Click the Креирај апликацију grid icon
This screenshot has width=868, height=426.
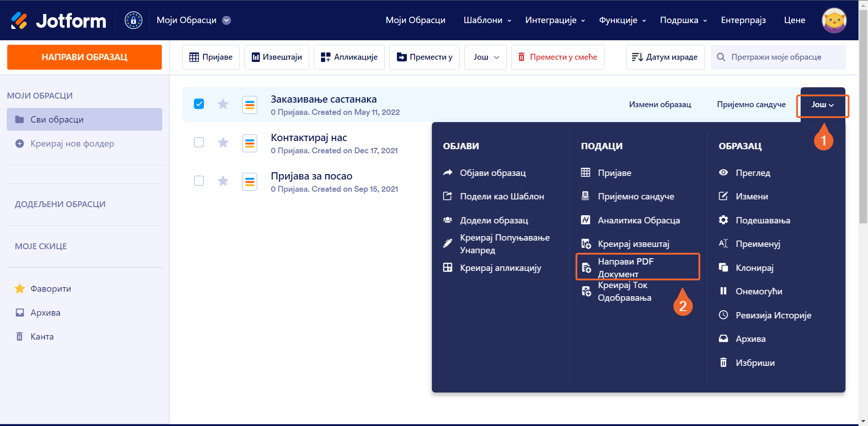pos(448,267)
